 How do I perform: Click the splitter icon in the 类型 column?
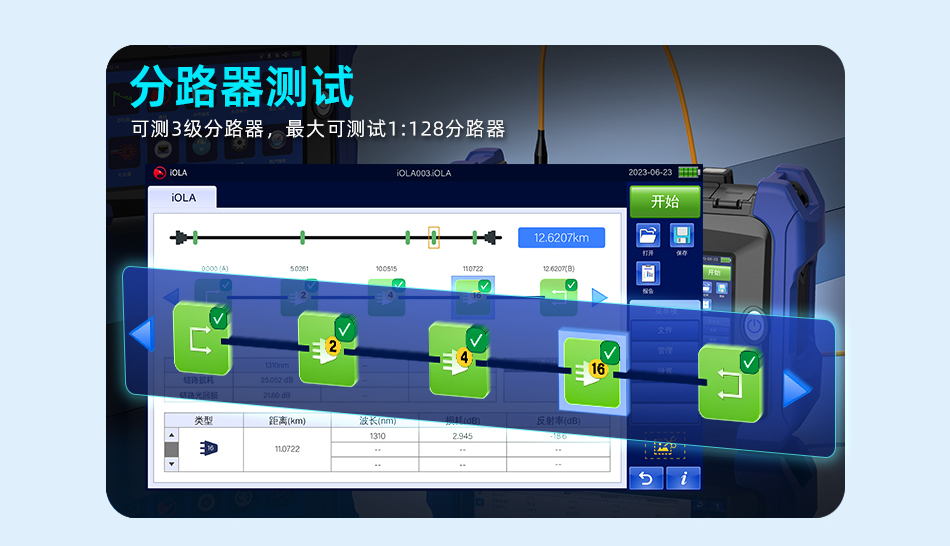click(209, 449)
